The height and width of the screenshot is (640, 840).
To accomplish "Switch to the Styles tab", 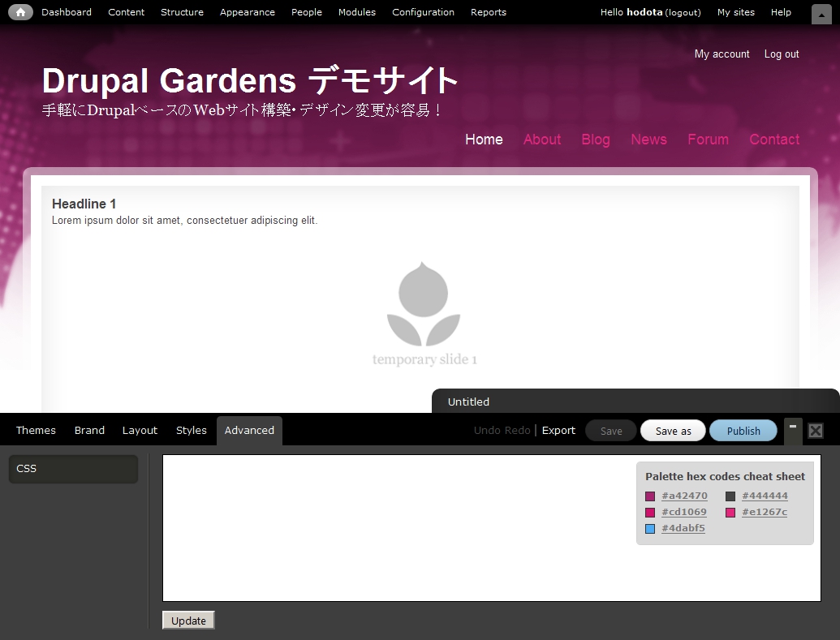I will [x=192, y=431].
